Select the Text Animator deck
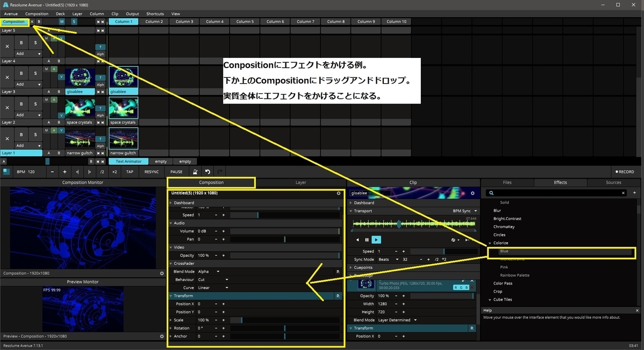 tap(129, 161)
